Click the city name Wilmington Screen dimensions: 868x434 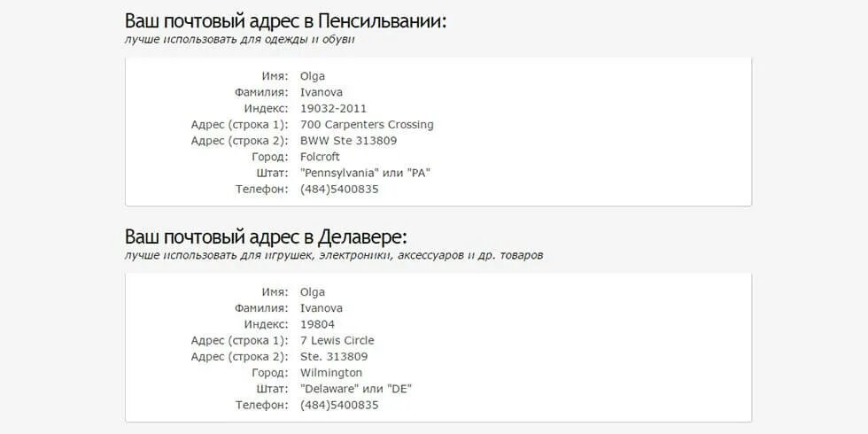tap(331, 373)
